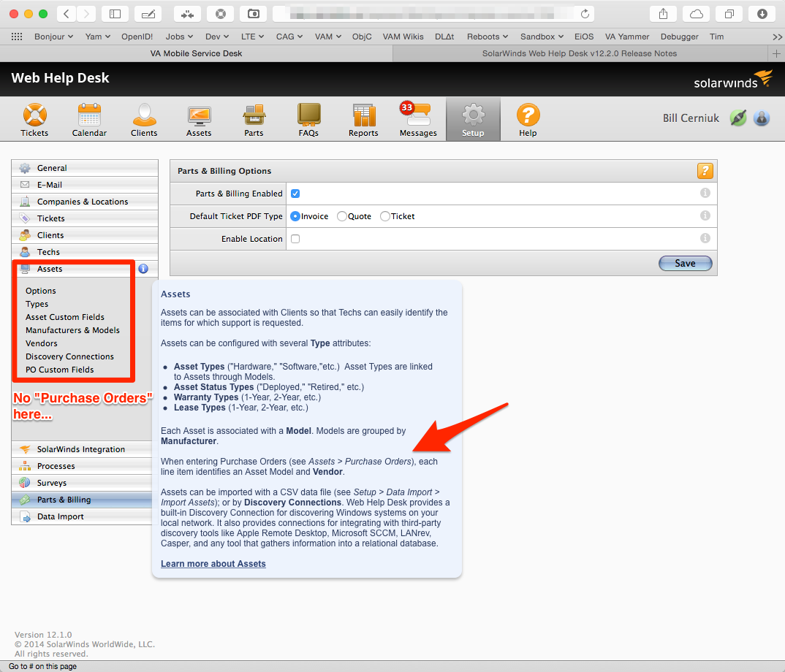Click info icon for Parts & Billing Enabled row
Image resolution: width=785 pixels, height=672 pixels.
(705, 193)
